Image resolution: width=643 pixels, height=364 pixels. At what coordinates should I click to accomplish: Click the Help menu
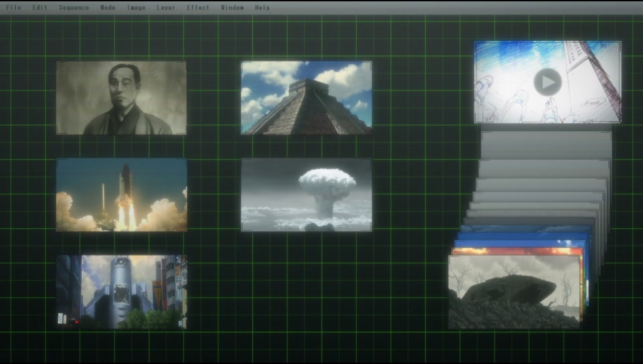click(263, 8)
